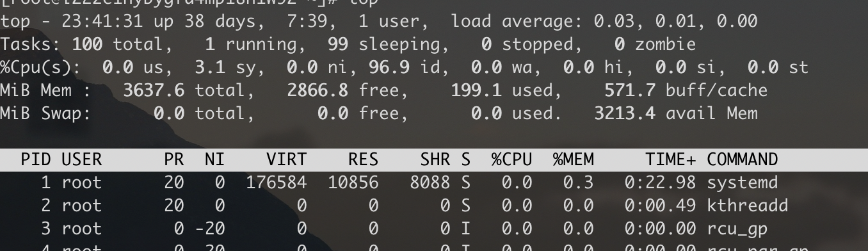Click the 'load average:' label

[x=517, y=22]
